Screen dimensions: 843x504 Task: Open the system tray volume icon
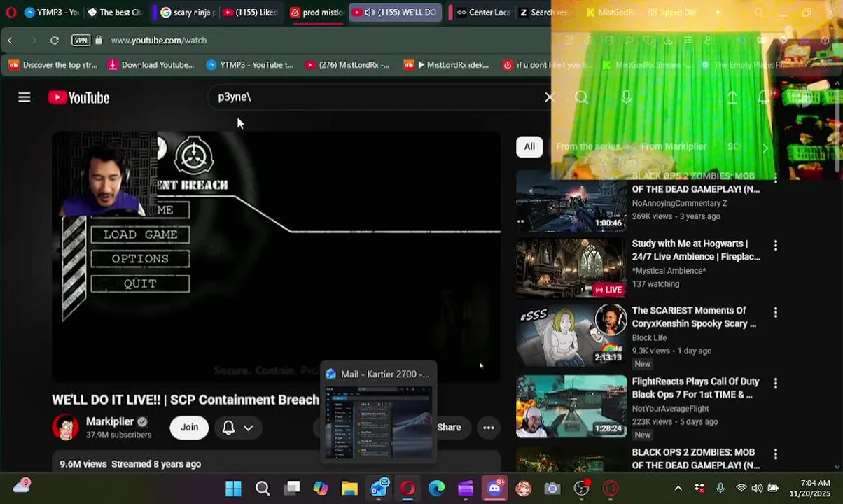pos(757,489)
